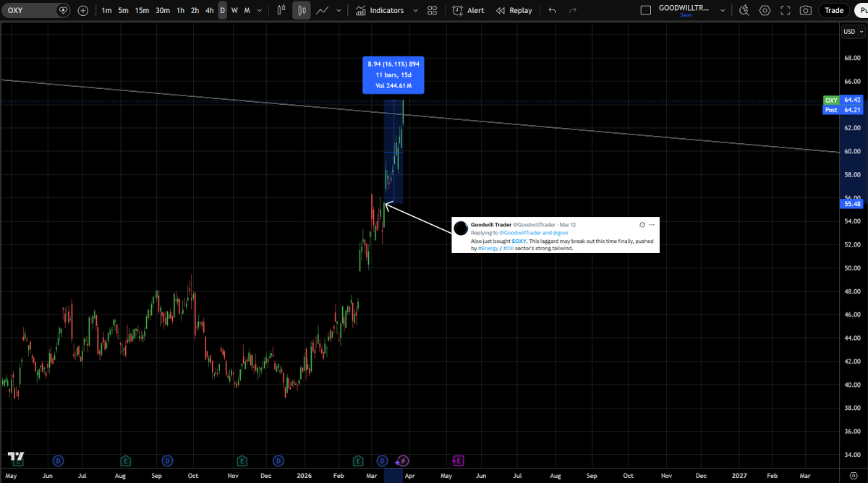
Task: Select the daily D timeframe
Action: (x=223, y=11)
